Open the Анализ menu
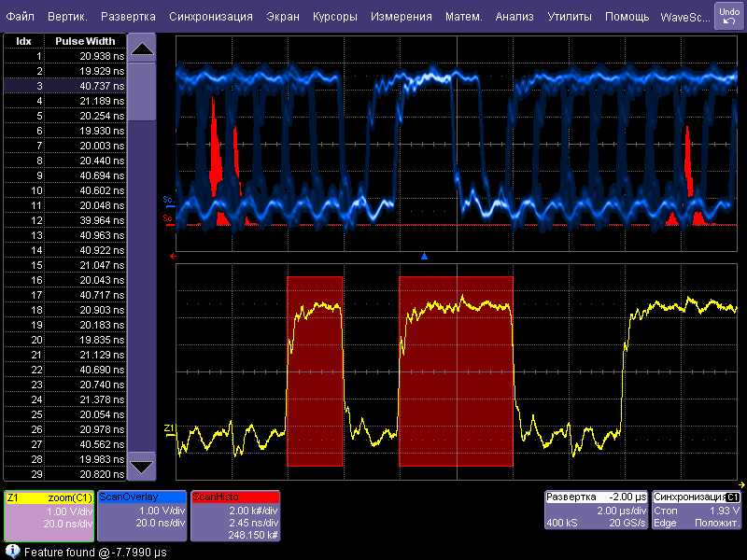This screenshot has width=747, height=560. point(514,16)
